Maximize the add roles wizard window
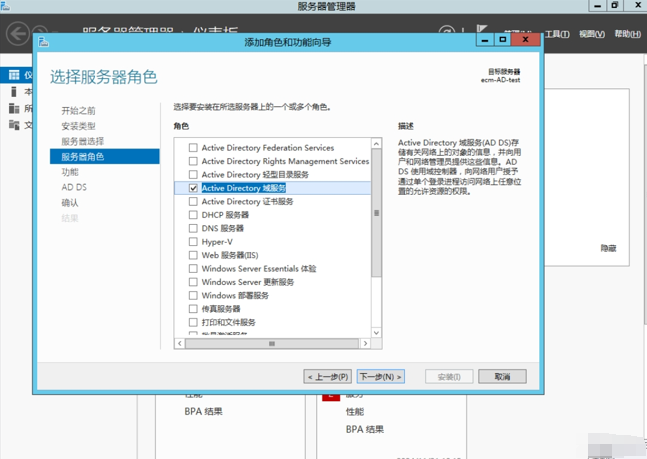Image resolution: width=647 pixels, height=459 pixels. tap(502, 40)
